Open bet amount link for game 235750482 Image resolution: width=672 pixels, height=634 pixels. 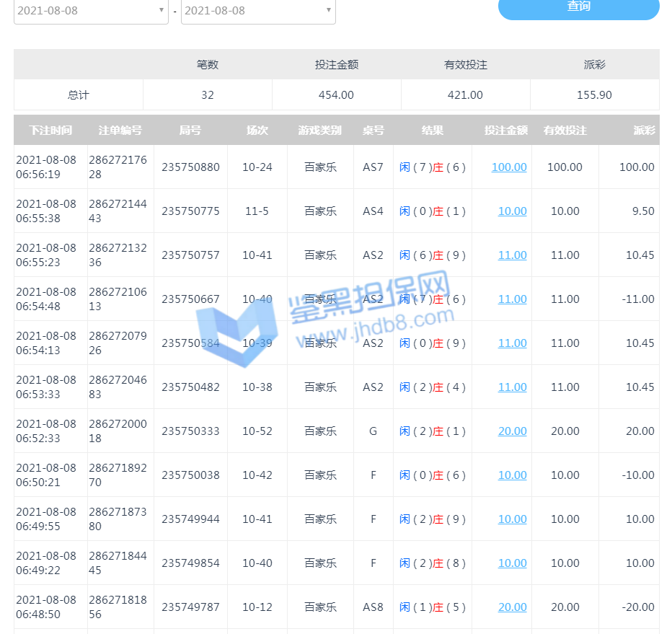512,387
